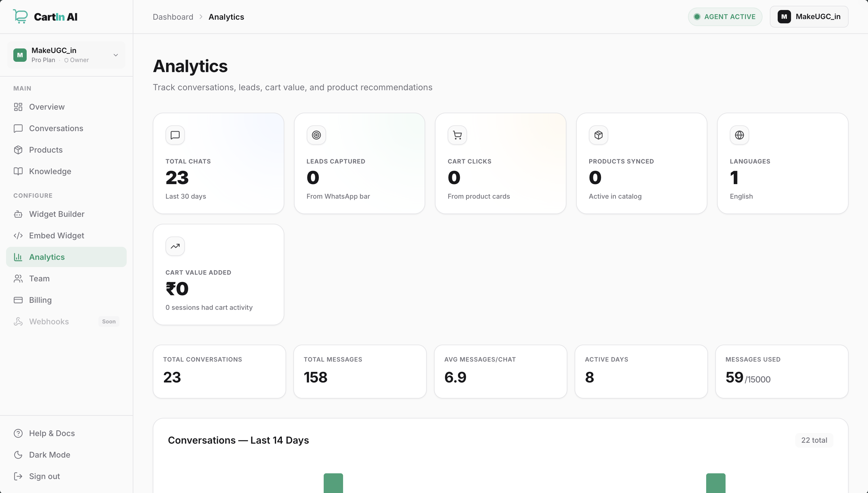
Task: Click the CartIn AI cart logo icon
Action: [20, 16]
